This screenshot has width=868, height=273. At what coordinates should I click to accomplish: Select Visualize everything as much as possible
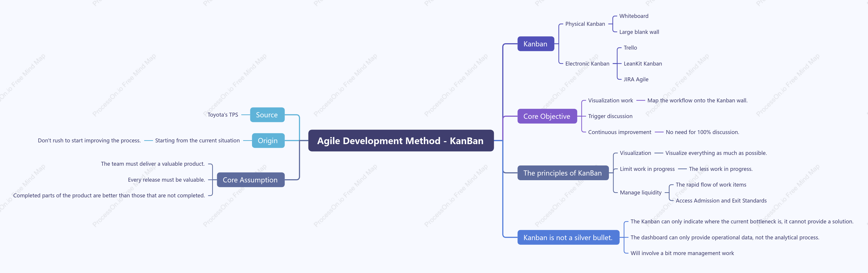pos(716,153)
